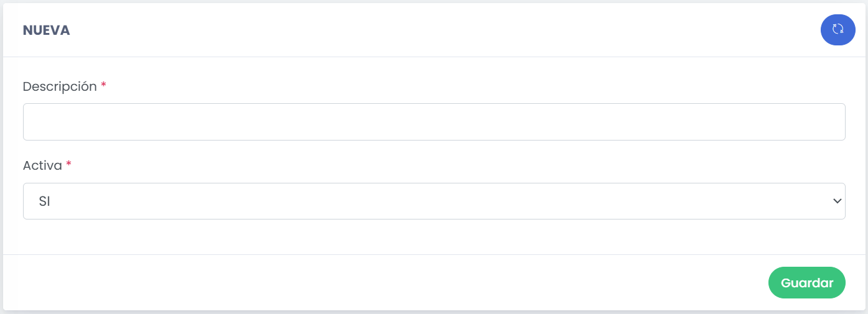
Task: Hit the round sync icon top right
Action: [x=838, y=29]
